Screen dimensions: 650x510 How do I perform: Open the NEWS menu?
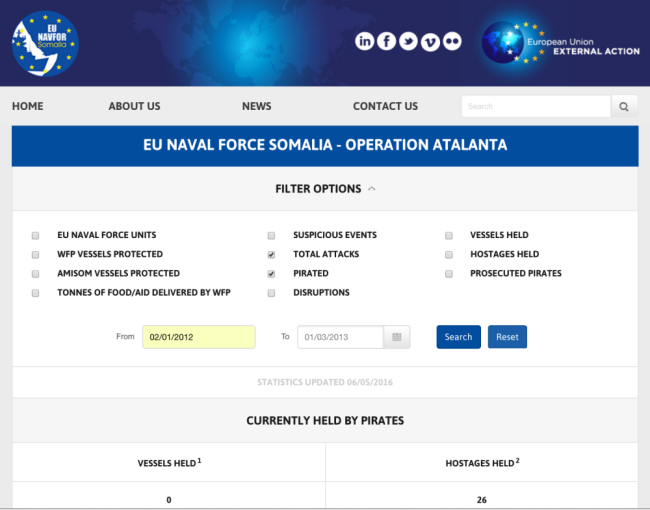257,106
